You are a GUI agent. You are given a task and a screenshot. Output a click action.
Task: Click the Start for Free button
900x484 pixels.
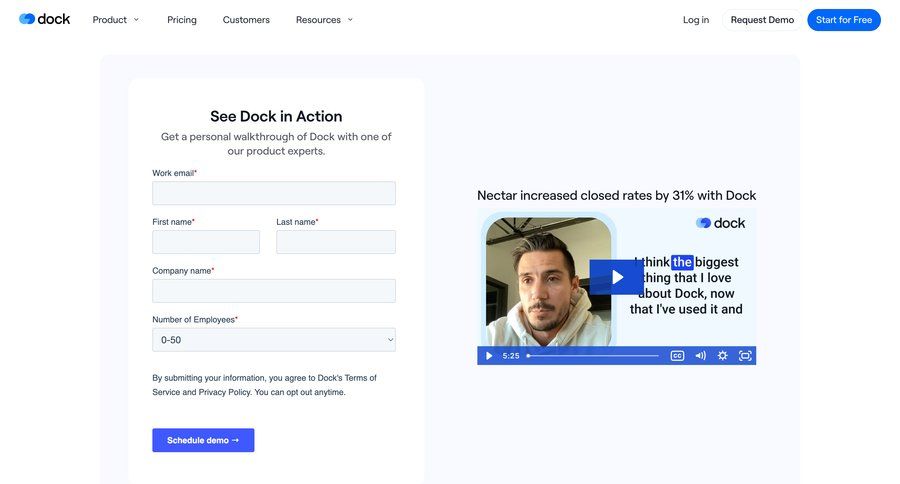(x=844, y=20)
